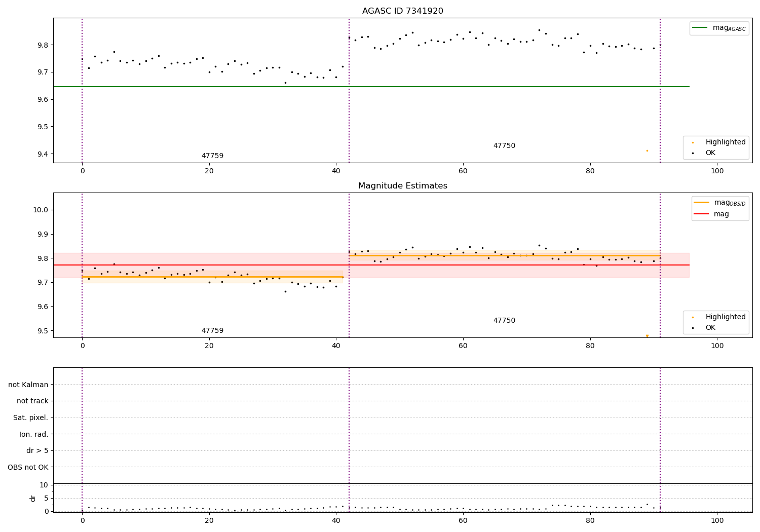The height and width of the screenshot is (532, 760).
Task: Click the 9.9 y-axis tick label
Action: point(43,234)
